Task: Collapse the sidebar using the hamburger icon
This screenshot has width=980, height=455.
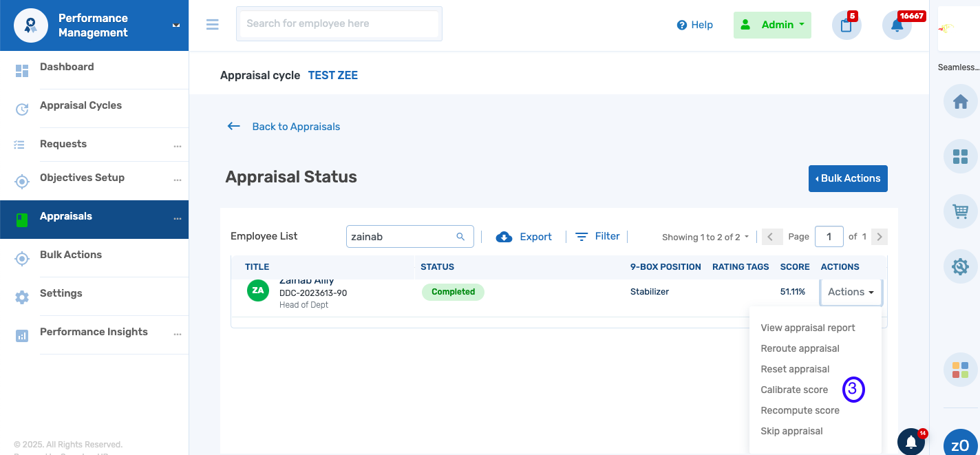Action: click(x=212, y=23)
